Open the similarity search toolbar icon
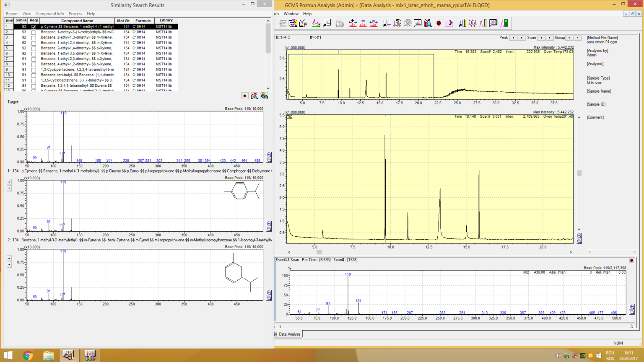 pyautogui.click(x=428, y=23)
